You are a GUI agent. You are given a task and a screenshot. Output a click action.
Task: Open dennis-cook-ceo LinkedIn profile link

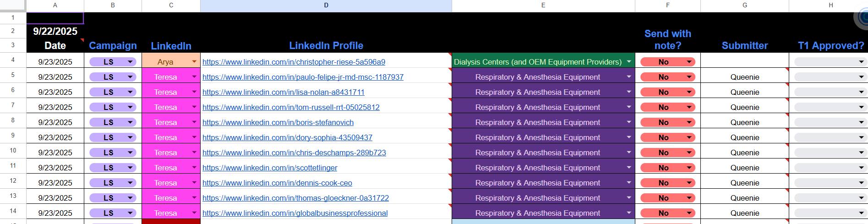pyautogui.click(x=277, y=183)
